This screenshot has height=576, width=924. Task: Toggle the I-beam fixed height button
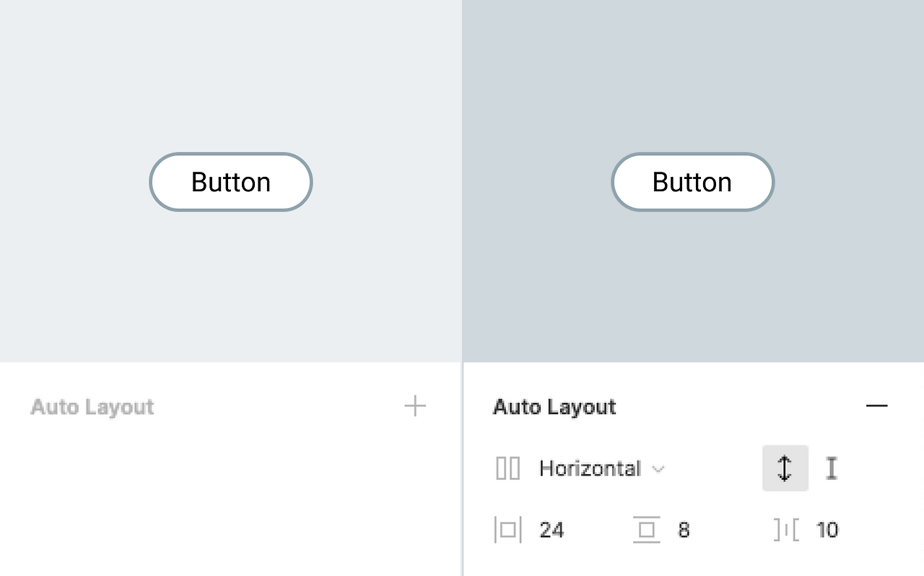point(832,468)
